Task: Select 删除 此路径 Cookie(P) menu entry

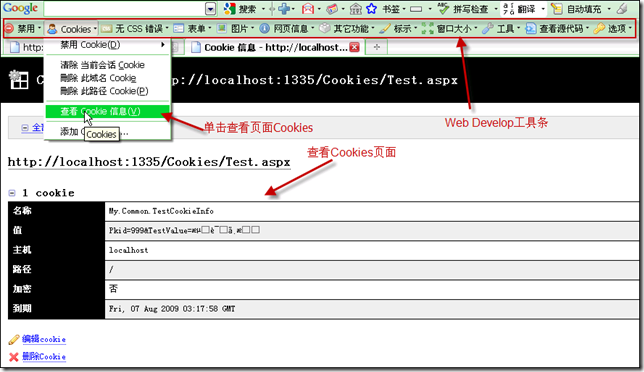Action: 107,91
